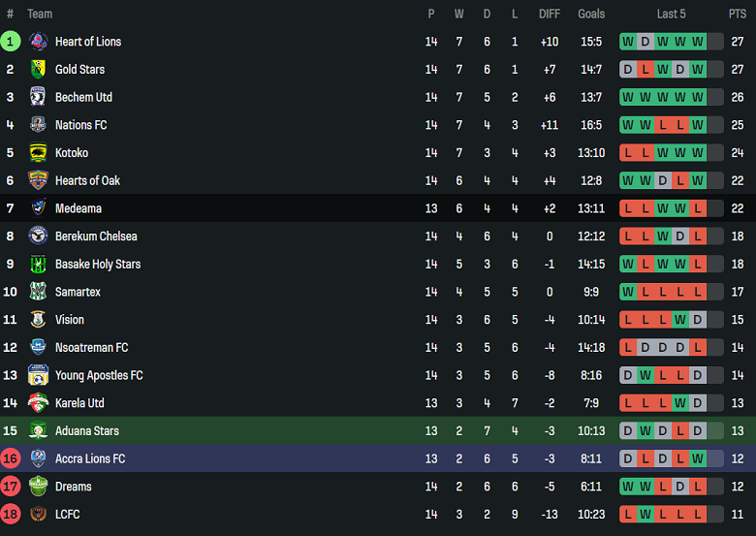756x536 pixels.
Task: Click the Medeama club logo
Action: pos(38,208)
